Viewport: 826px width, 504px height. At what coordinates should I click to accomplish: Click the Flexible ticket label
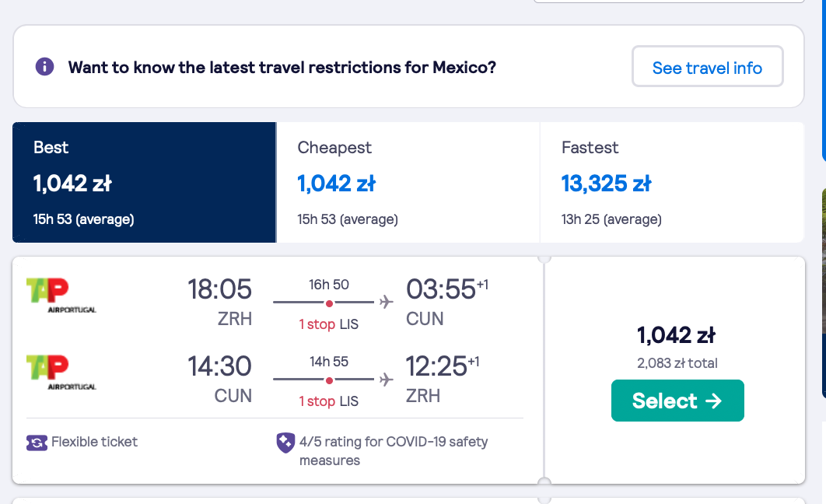94,441
